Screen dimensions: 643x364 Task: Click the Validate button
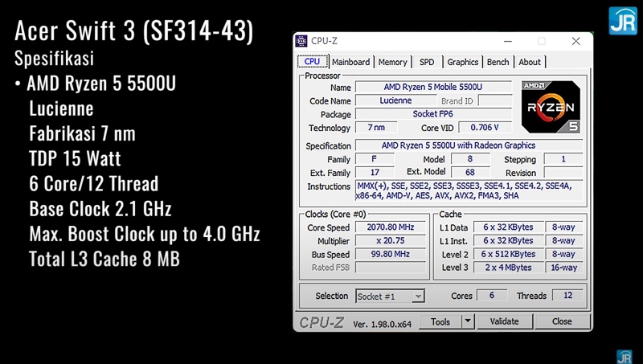(x=504, y=321)
